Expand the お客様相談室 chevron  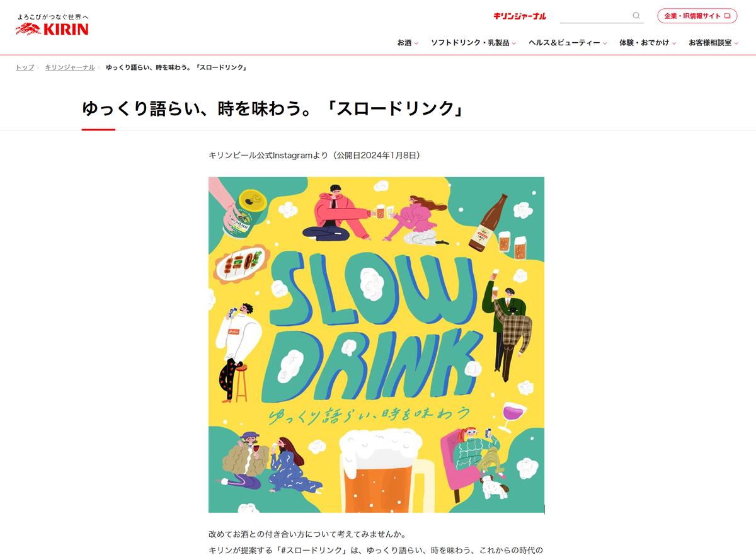[736, 43]
